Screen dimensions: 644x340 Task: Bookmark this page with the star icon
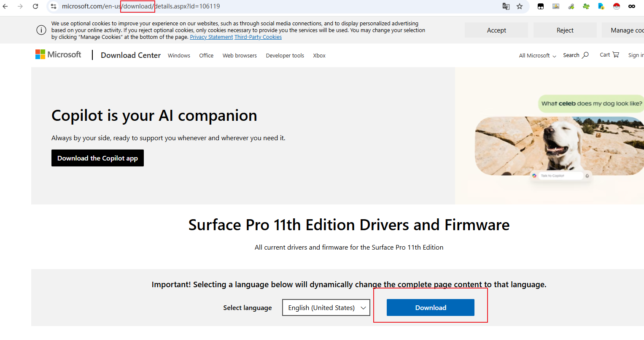[520, 6]
